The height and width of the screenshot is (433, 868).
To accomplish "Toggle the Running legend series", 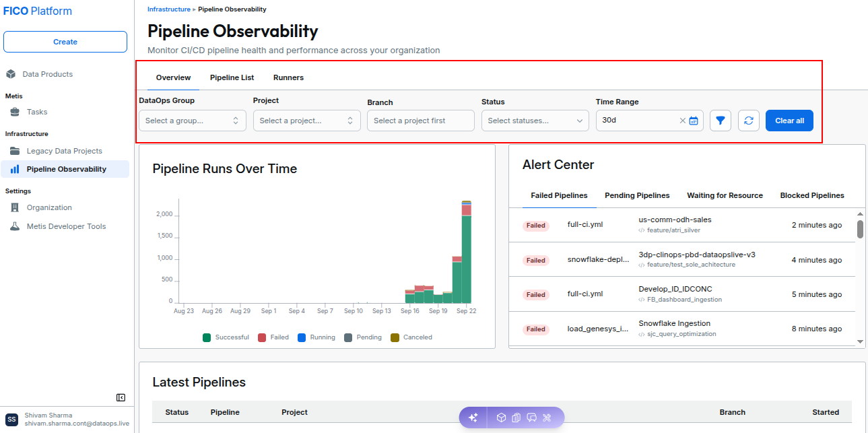I will pyautogui.click(x=316, y=337).
